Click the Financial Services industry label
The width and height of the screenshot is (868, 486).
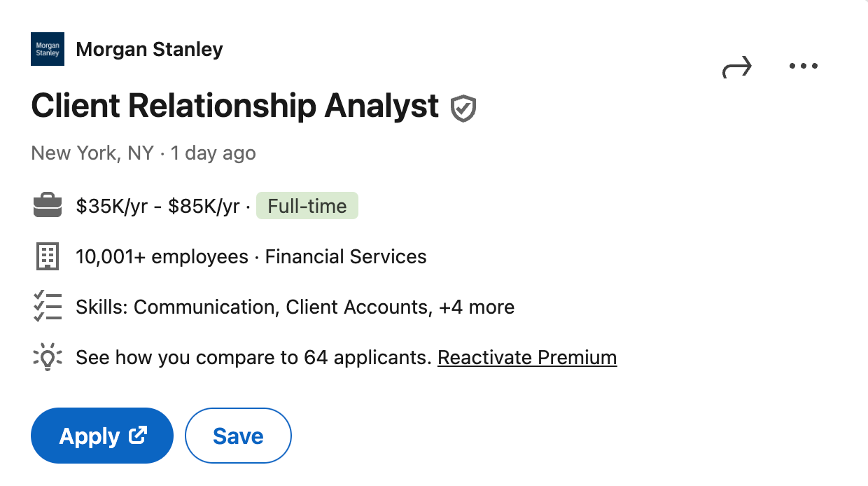[346, 257]
